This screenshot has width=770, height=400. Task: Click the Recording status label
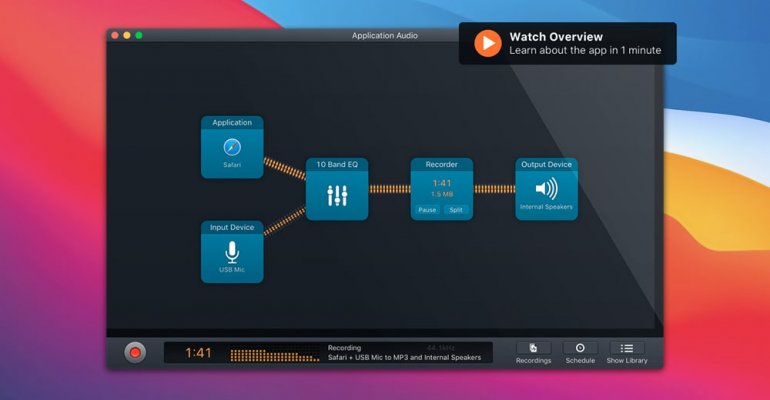click(x=344, y=347)
